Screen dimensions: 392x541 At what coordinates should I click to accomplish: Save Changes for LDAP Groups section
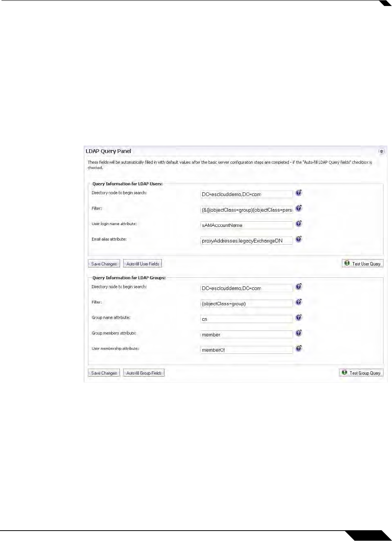pyautogui.click(x=104, y=373)
